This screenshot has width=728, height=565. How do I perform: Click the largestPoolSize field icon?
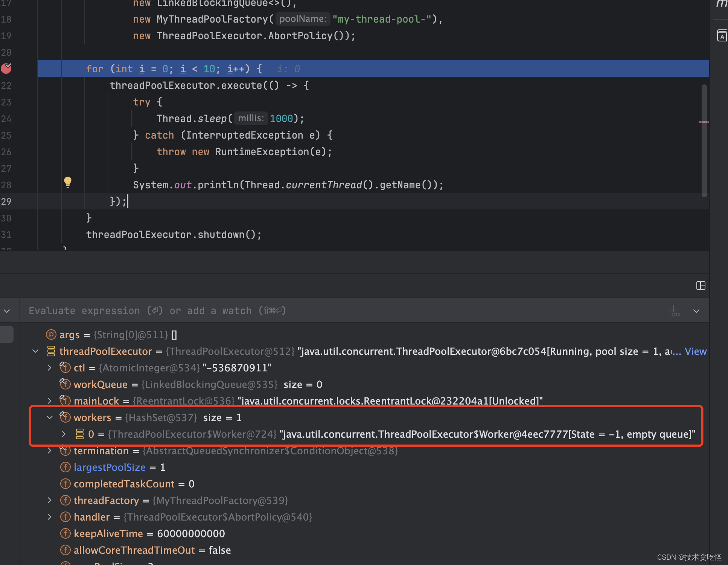pos(65,467)
